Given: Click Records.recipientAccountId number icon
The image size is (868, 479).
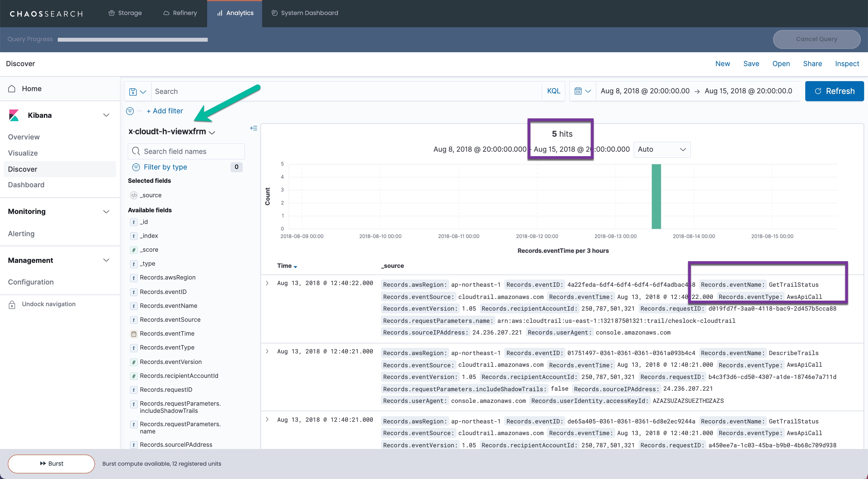Looking at the screenshot, I should tap(134, 376).
